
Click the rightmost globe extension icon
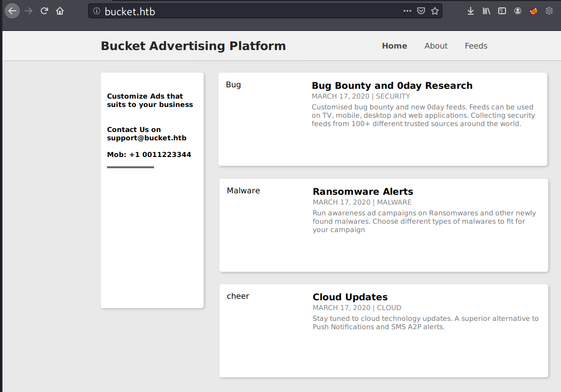(549, 11)
